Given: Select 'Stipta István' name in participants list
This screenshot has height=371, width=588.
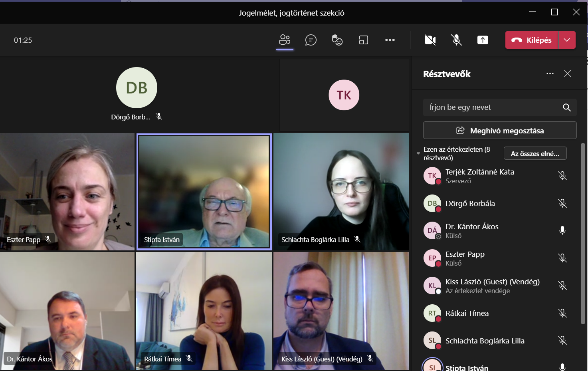Looking at the screenshot, I should click(467, 368).
